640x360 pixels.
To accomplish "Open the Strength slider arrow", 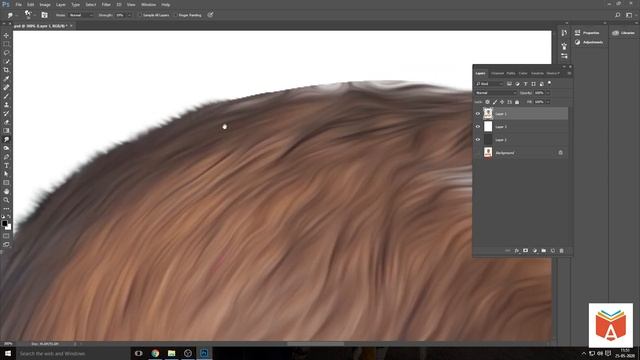I will (129, 15).
